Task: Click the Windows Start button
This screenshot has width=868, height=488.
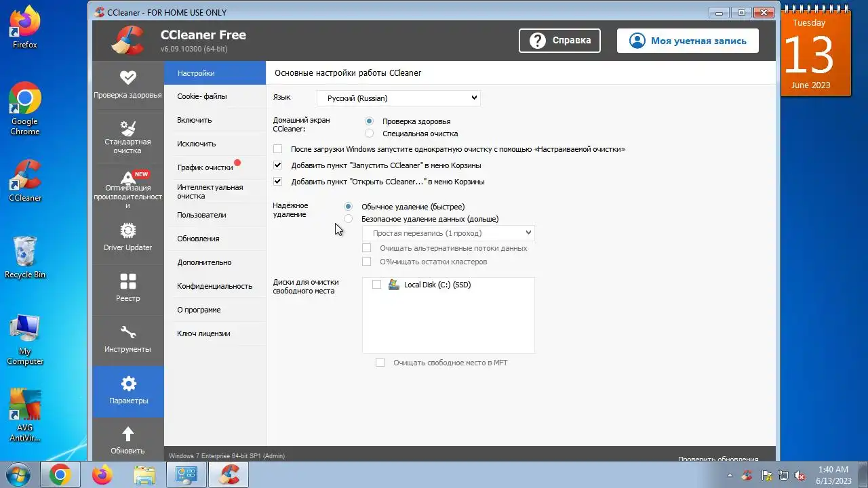Action: (18, 474)
